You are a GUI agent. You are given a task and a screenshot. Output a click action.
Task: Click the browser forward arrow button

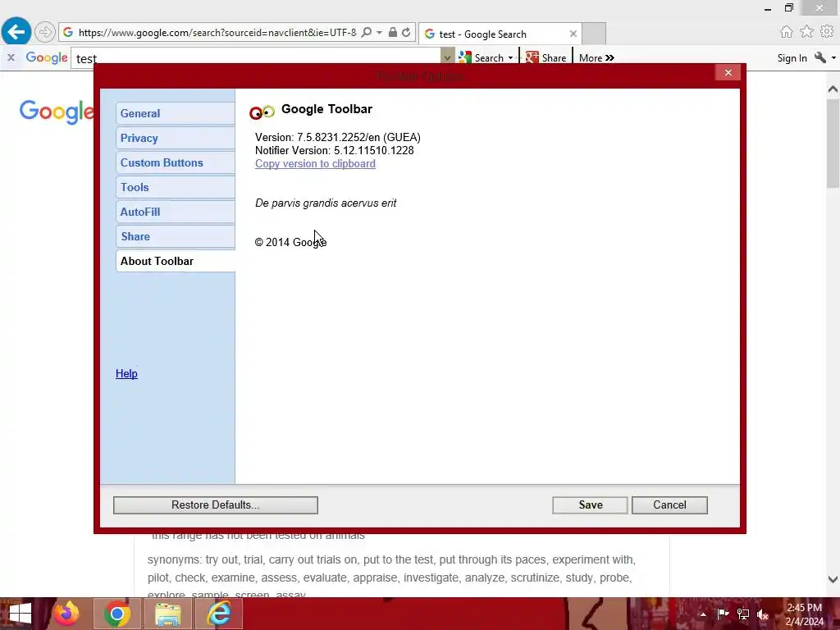45,33
